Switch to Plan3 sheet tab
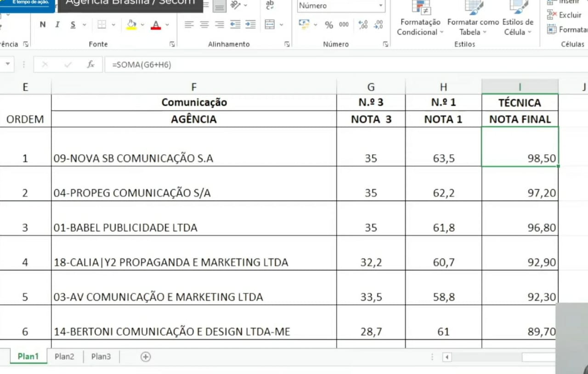This screenshot has height=374, width=588. pyautogui.click(x=101, y=357)
